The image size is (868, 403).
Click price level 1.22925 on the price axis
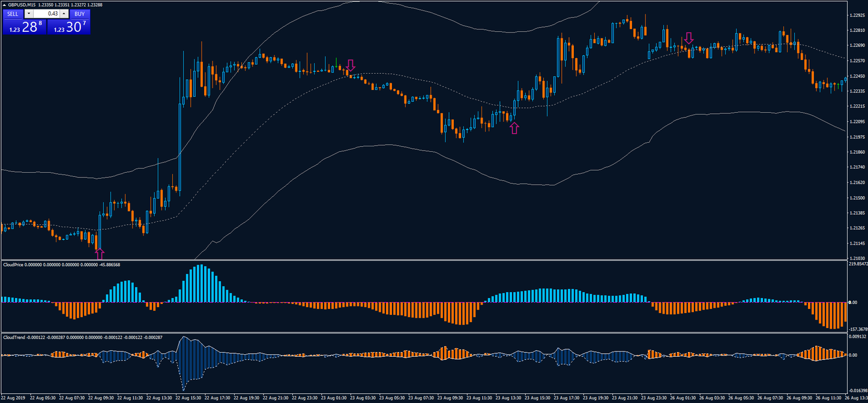click(857, 15)
